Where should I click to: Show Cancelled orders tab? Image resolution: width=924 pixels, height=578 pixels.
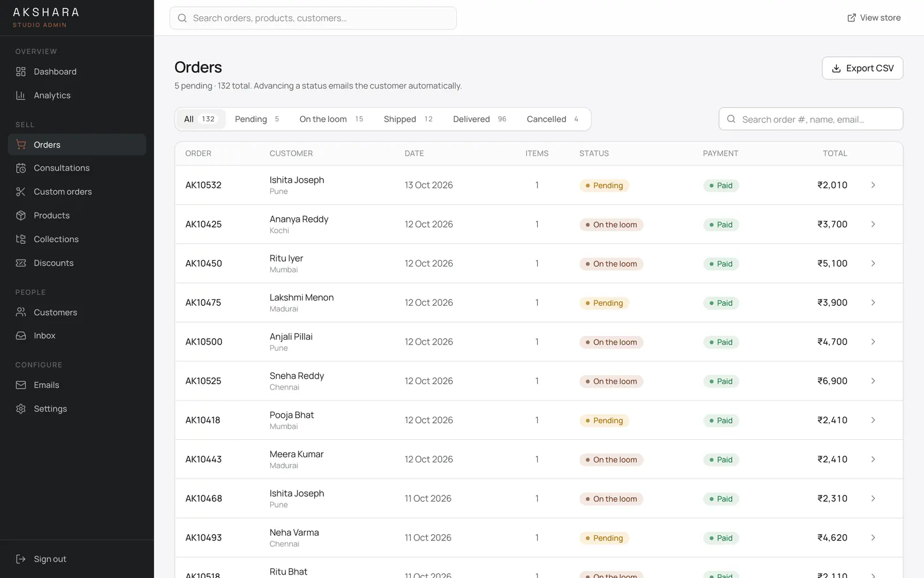click(553, 119)
